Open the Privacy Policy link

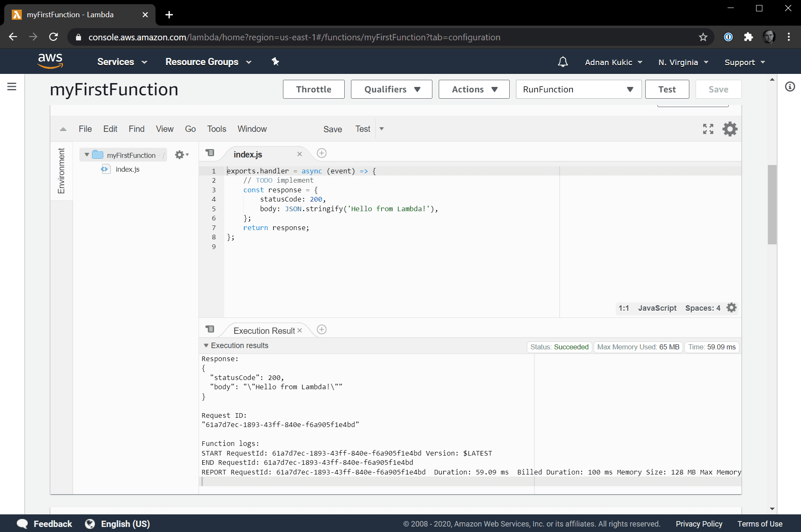[699, 524]
